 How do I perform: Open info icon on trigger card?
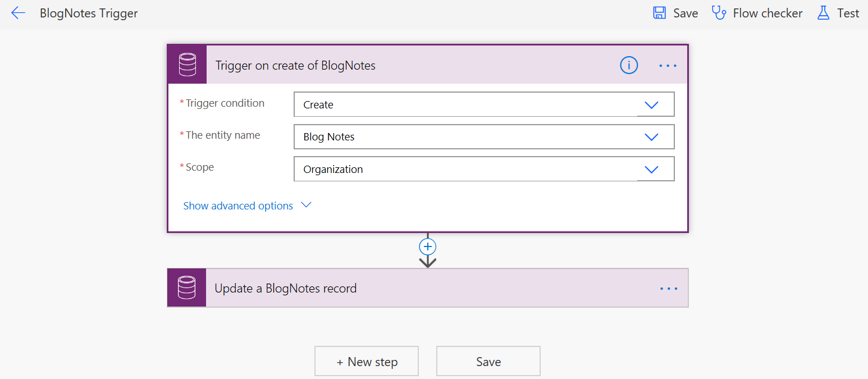tap(629, 66)
